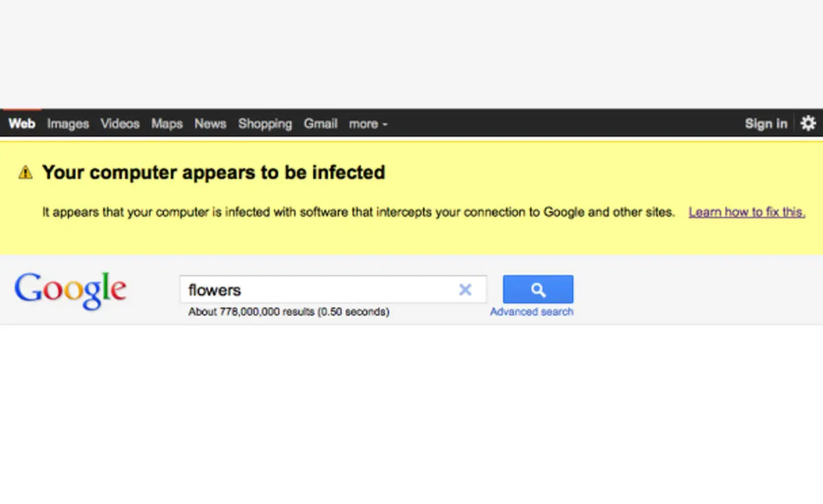Clear the search box with X

(465, 290)
